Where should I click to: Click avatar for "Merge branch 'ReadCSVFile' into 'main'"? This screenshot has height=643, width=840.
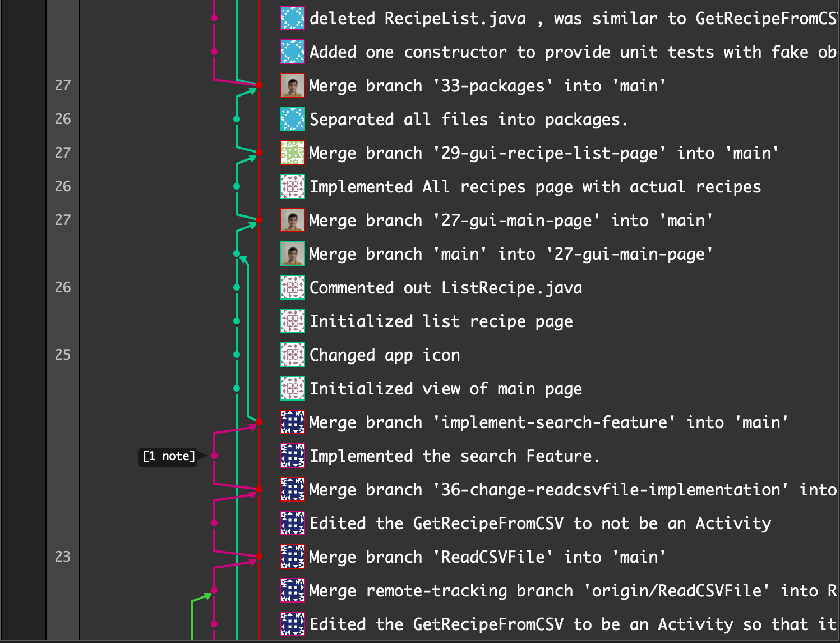pos(293,557)
